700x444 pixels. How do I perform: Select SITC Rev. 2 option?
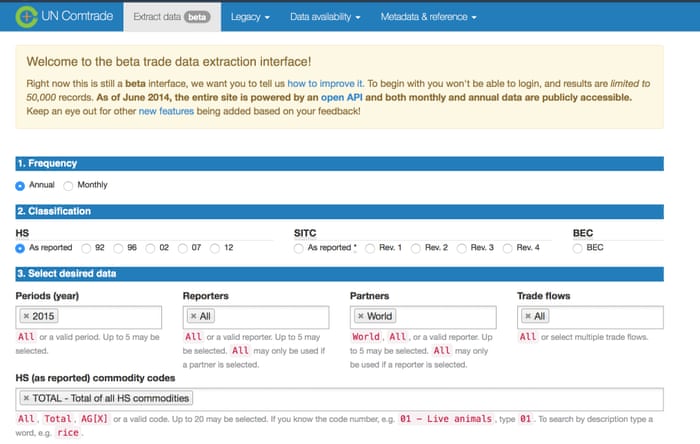(415, 248)
